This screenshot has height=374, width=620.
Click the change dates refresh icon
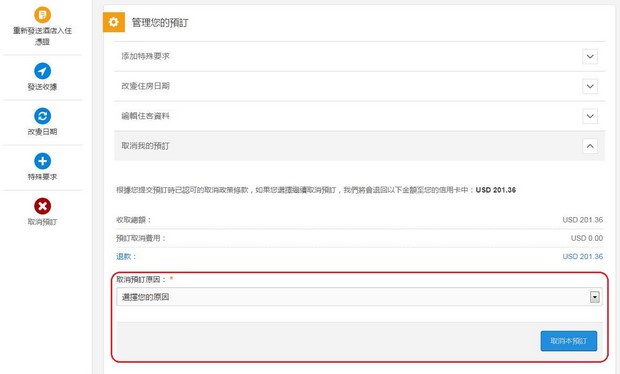point(42,116)
